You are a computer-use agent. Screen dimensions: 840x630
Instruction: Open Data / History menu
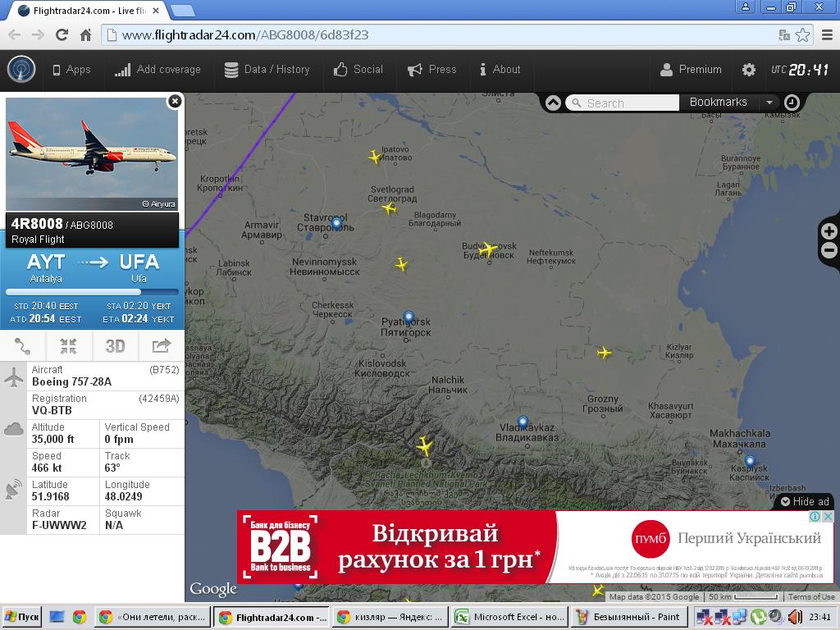click(267, 70)
